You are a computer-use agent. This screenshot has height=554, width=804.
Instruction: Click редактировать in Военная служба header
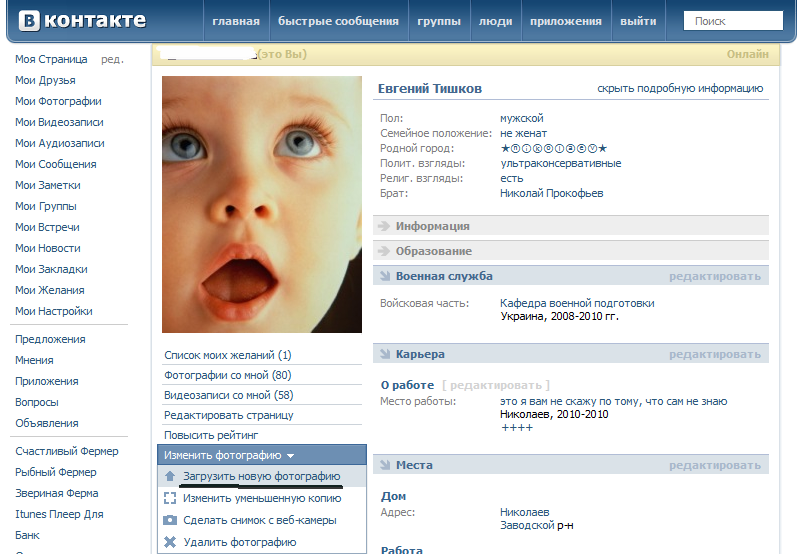coord(715,276)
